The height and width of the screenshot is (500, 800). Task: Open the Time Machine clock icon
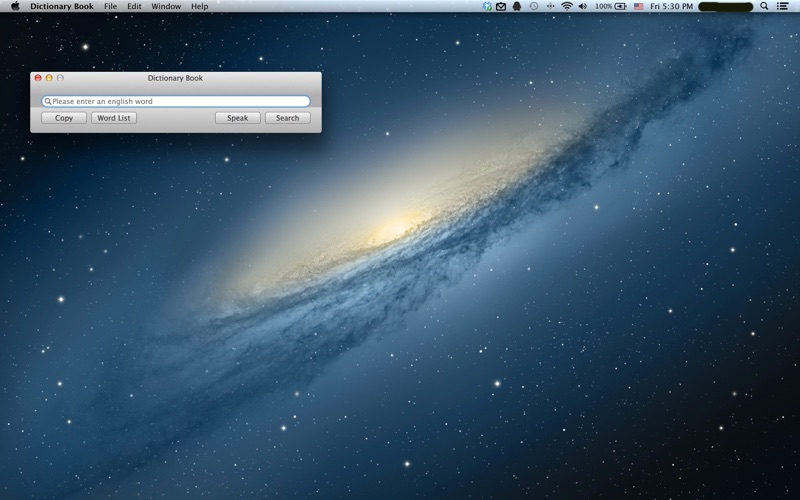533,6
